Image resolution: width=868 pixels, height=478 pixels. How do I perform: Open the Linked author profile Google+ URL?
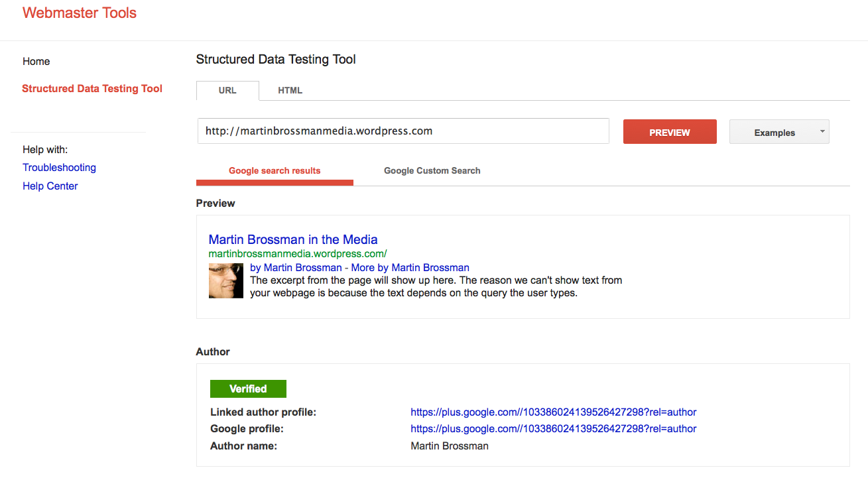(x=554, y=412)
